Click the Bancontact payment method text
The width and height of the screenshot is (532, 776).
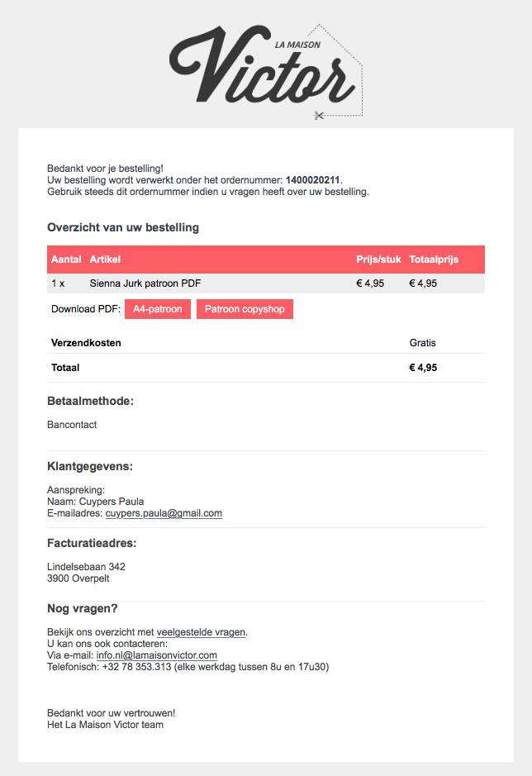pyautogui.click(x=72, y=425)
